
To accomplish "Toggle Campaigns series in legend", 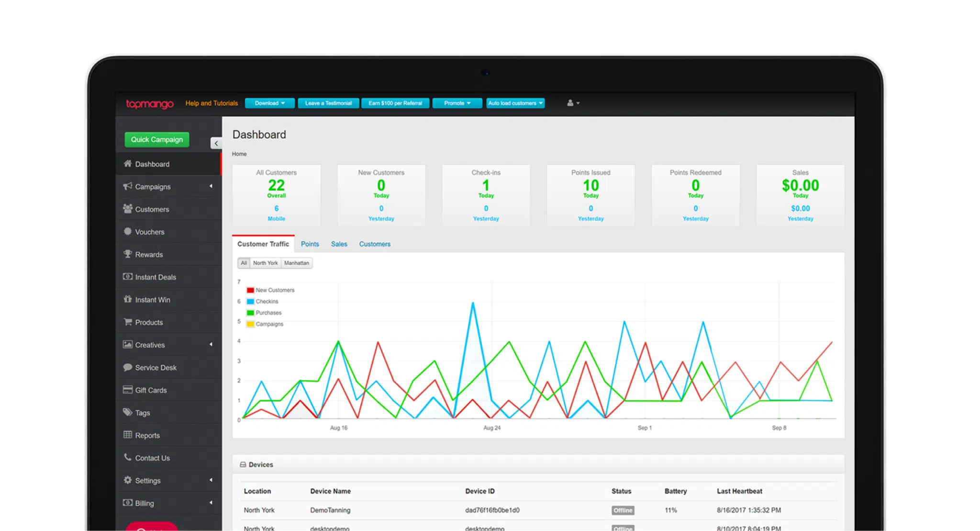I will tap(265, 324).
